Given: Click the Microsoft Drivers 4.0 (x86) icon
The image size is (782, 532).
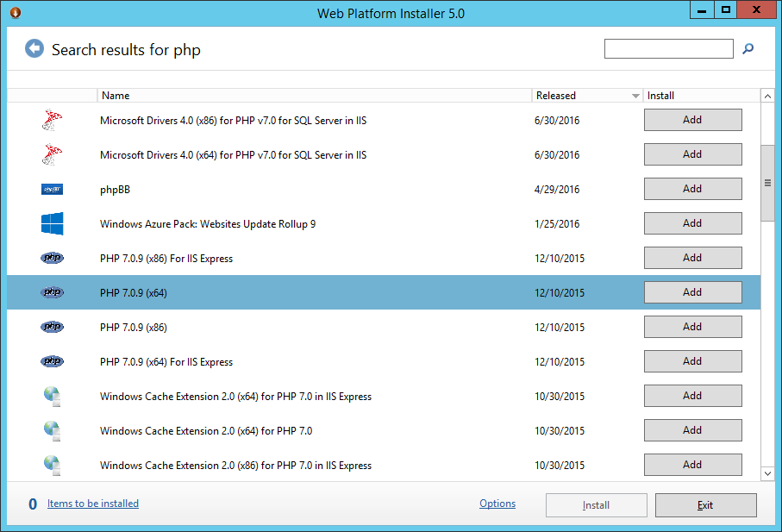Looking at the screenshot, I should (52, 121).
